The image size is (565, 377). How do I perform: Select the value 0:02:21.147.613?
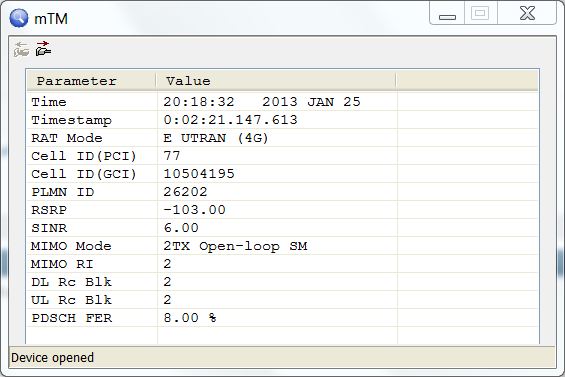[231, 120]
